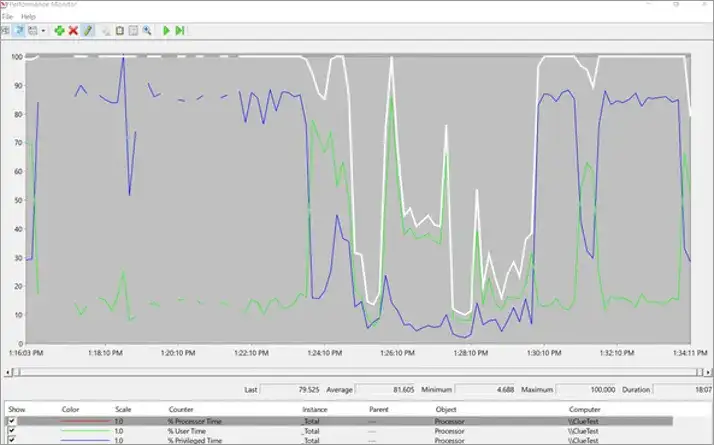Click the green Add Counter plus icon

coord(59,31)
